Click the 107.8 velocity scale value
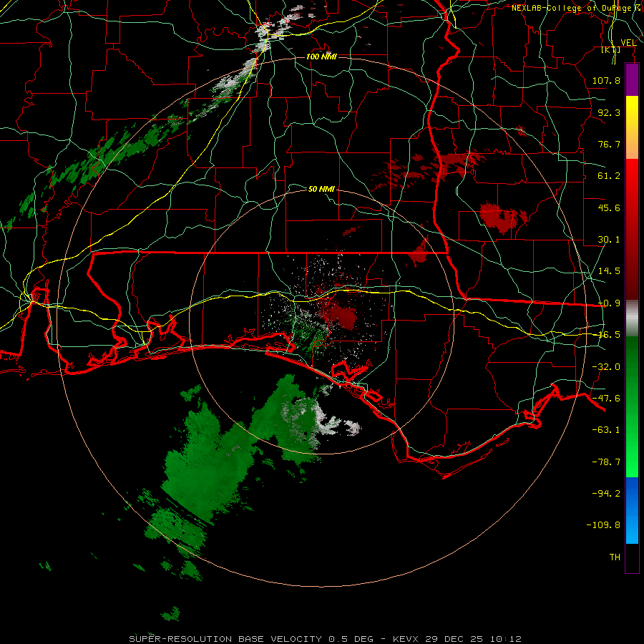Image resolution: width=644 pixels, height=644 pixels. click(x=606, y=80)
